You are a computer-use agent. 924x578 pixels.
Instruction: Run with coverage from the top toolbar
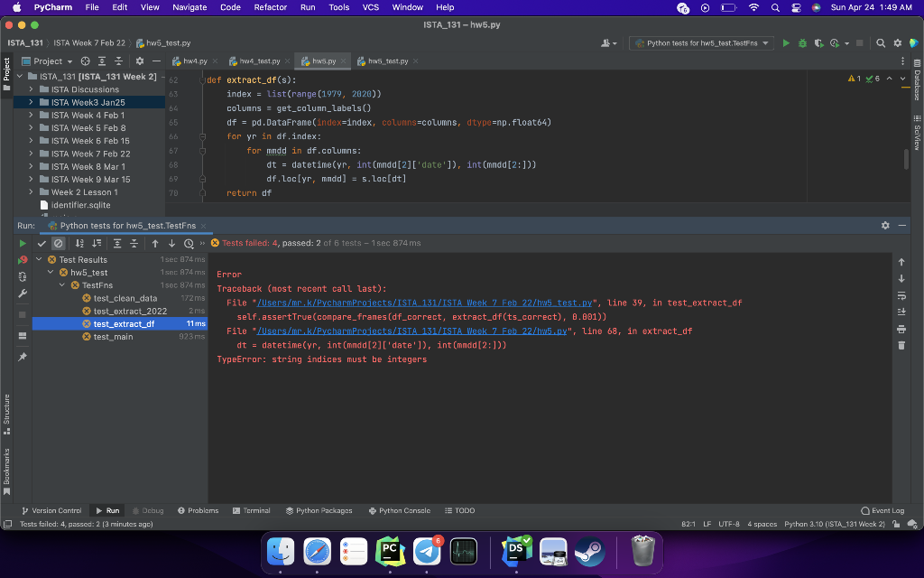click(818, 43)
